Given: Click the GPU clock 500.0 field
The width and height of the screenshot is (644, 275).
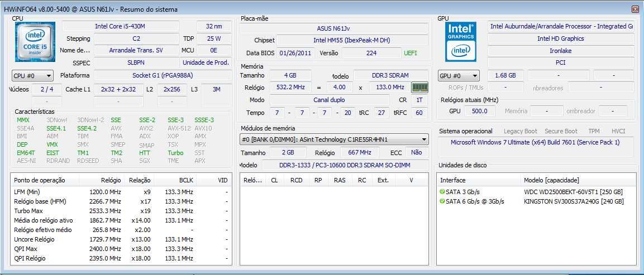Looking at the screenshot, I should point(479,111).
